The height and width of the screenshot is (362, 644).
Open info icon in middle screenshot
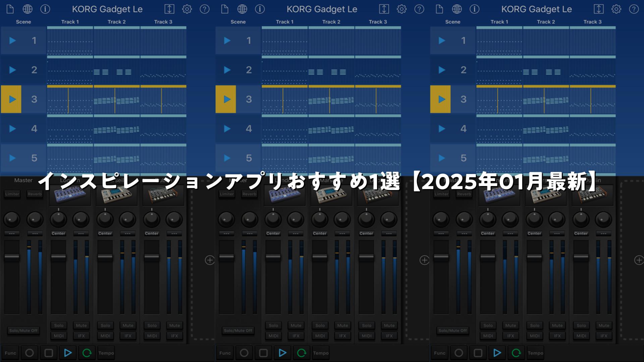260,9
